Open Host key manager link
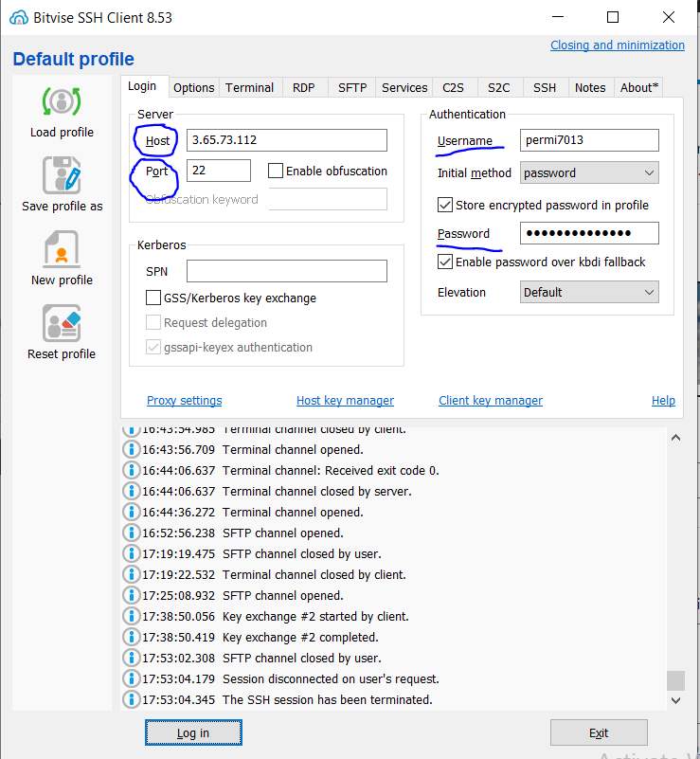 (345, 400)
